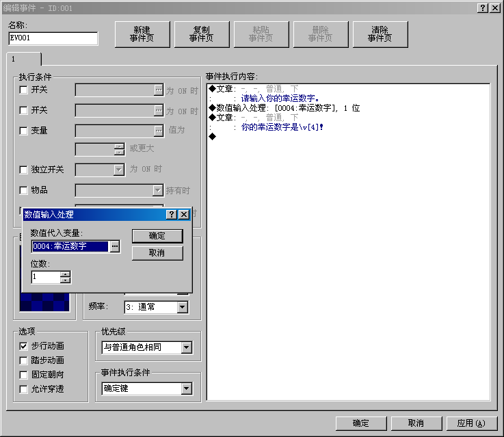This screenshot has width=504, height=437.
Task: Click the 位数 number input box
Action: coord(46,277)
